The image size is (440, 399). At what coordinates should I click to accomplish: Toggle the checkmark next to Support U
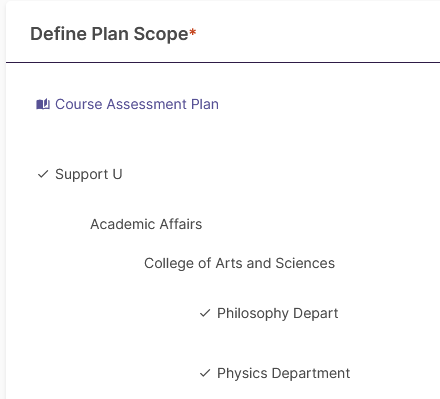[43, 174]
